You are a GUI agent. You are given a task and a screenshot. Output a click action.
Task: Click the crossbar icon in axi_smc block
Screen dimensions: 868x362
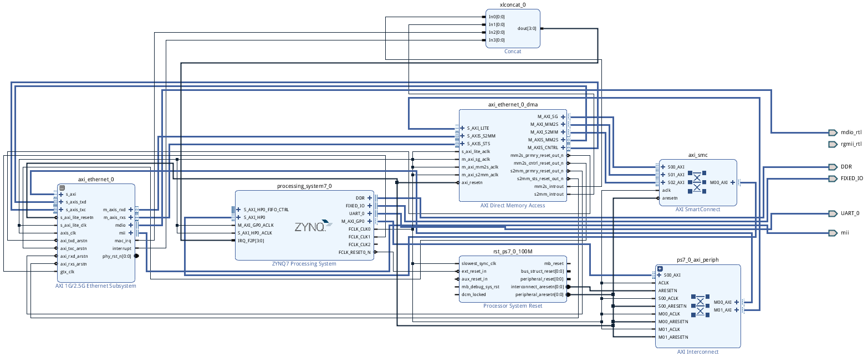tap(697, 182)
